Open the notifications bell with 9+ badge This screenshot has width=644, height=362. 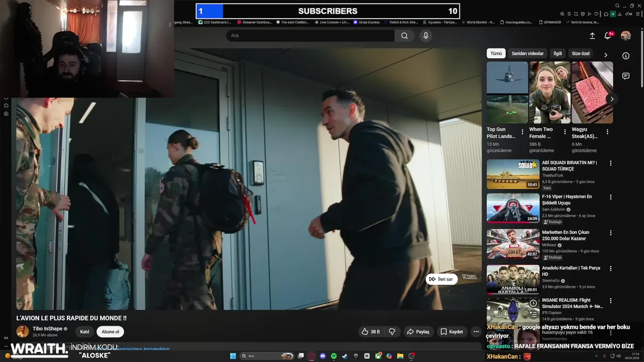pos(609,36)
